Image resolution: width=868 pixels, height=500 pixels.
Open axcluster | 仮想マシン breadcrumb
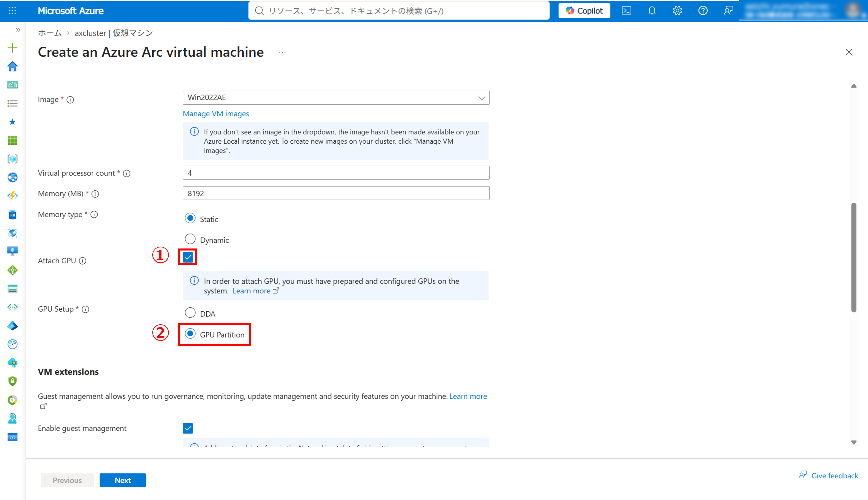114,33
